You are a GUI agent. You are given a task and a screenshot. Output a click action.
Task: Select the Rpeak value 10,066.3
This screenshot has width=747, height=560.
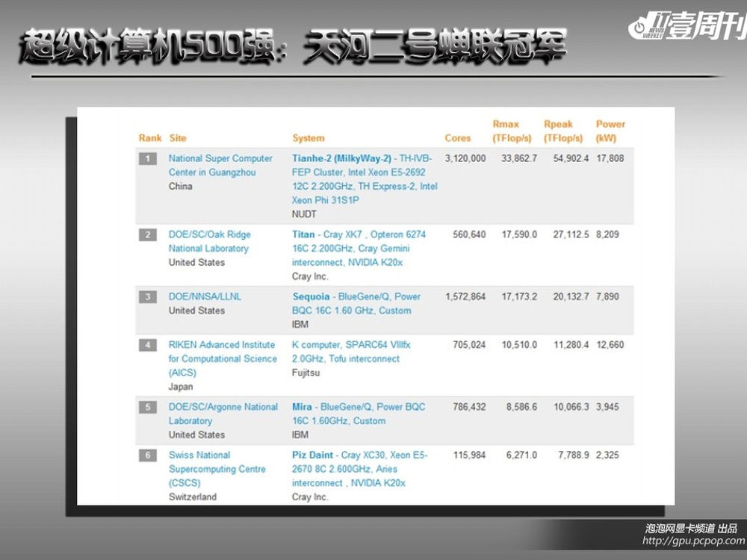tap(571, 407)
